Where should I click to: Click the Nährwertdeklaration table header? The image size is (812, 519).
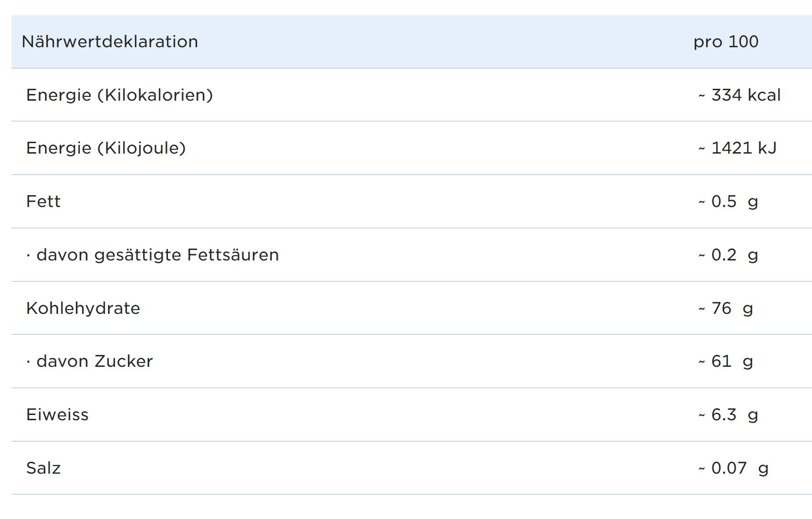[x=110, y=42]
